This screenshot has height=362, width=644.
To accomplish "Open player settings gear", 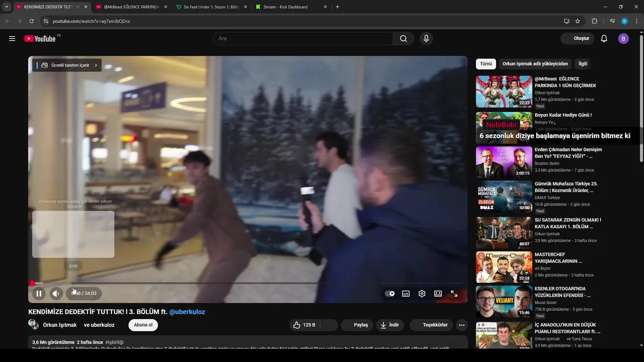I will coord(422,294).
